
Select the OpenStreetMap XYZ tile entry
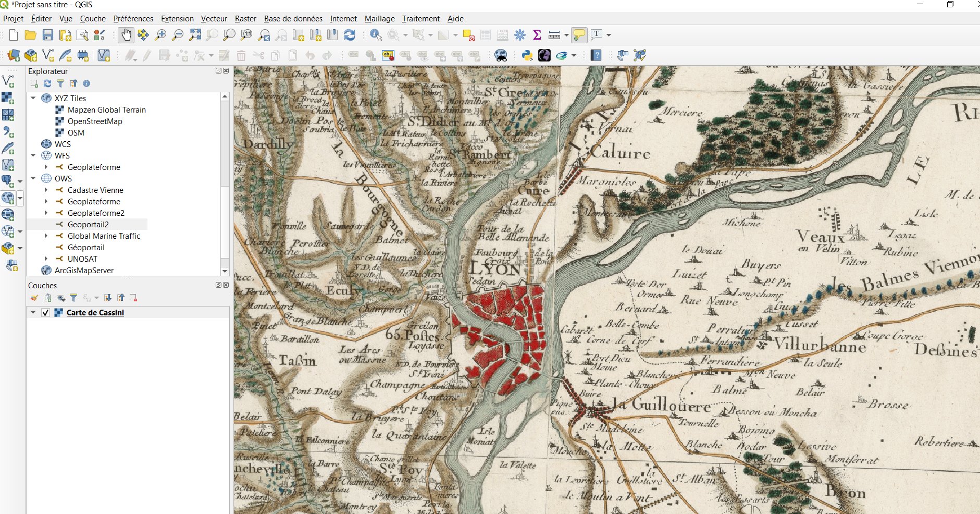[95, 121]
